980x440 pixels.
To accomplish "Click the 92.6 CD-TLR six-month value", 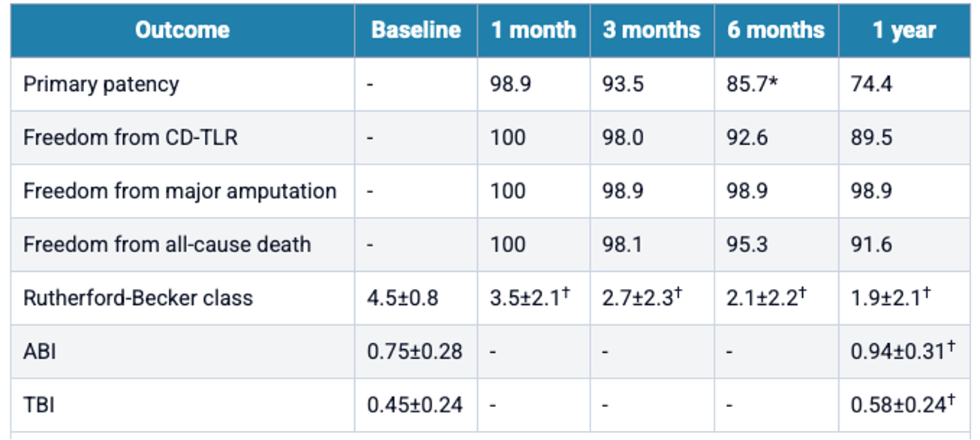I will click(x=747, y=138).
